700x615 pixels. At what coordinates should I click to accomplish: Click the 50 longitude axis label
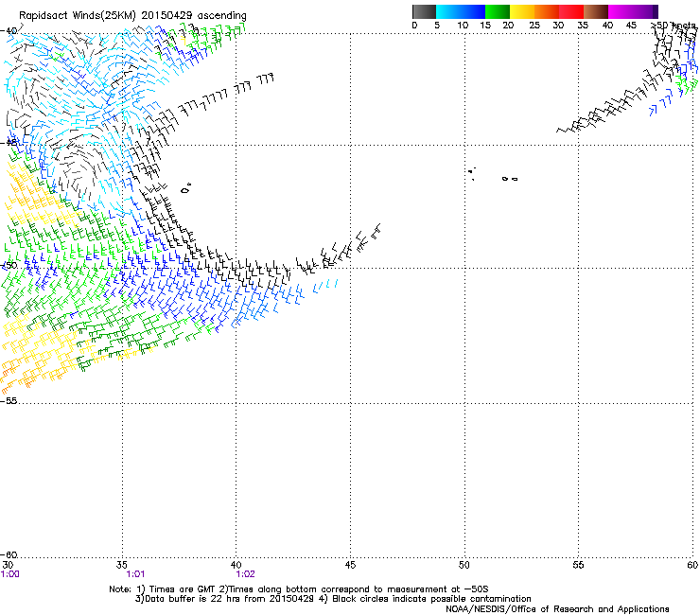point(464,565)
